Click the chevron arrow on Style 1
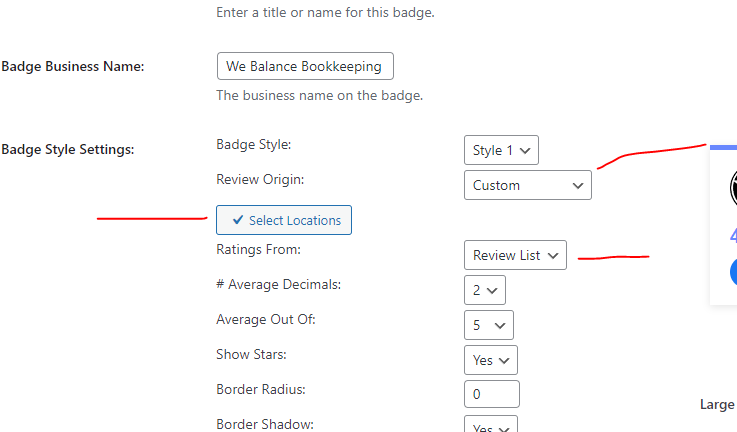Viewport: 737px width, 432px height. [x=525, y=150]
